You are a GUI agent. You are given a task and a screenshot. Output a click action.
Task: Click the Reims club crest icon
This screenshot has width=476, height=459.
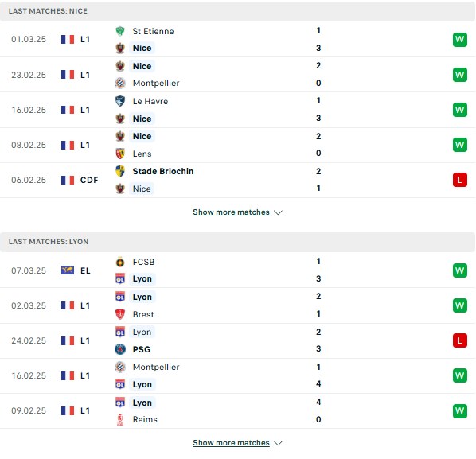point(120,419)
